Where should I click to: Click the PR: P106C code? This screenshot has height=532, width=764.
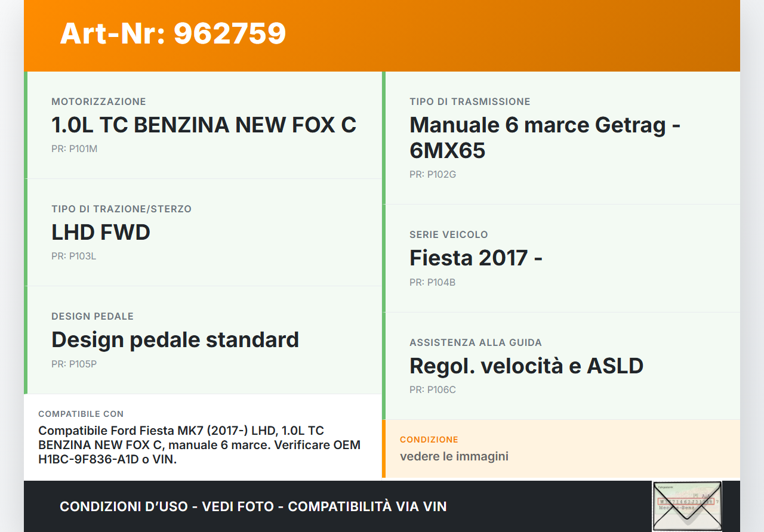pos(432,389)
